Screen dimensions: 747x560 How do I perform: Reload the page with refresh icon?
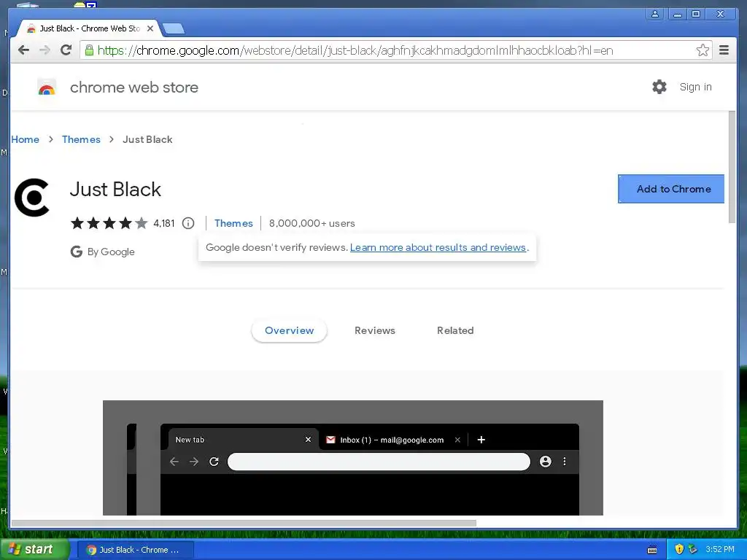(x=66, y=50)
